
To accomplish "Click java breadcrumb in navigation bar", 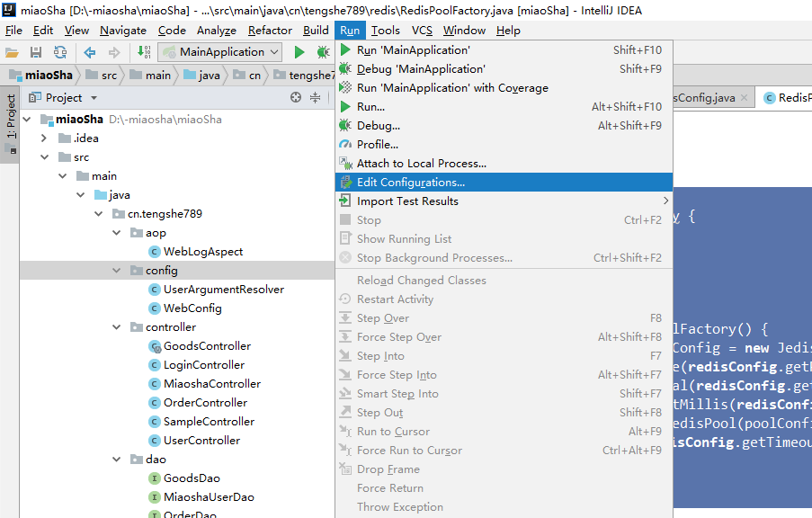I will coord(202,76).
